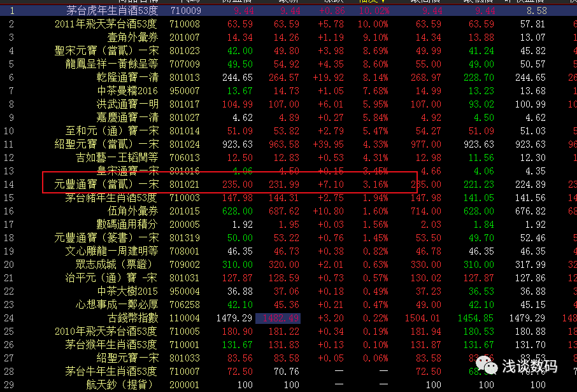Image resolution: width=577 pixels, height=392 pixels.
Task: Select the 吉如藝一王韜閣等 row name
Action: tap(117, 158)
